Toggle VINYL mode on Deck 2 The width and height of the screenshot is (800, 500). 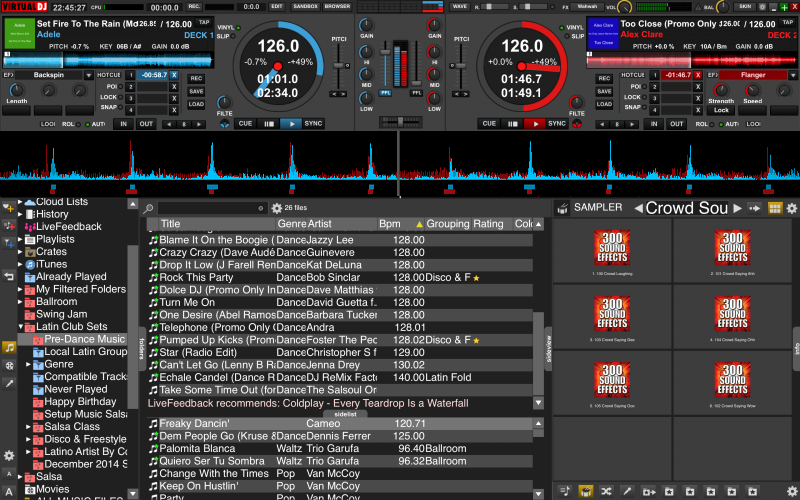(x=572, y=28)
